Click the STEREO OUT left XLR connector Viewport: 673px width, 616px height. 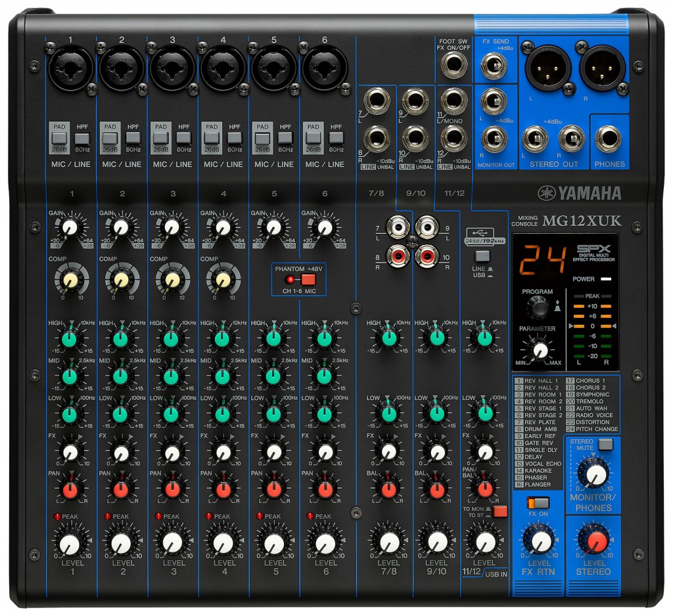point(547,68)
